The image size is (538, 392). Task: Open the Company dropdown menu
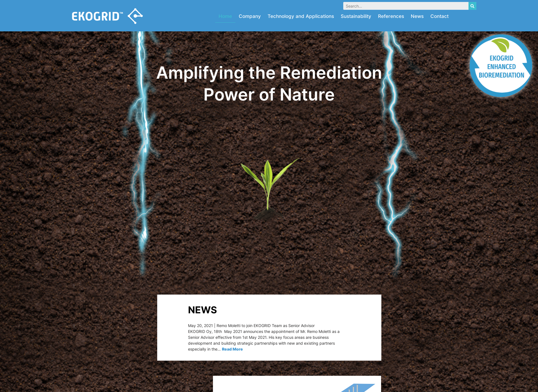[249, 16]
